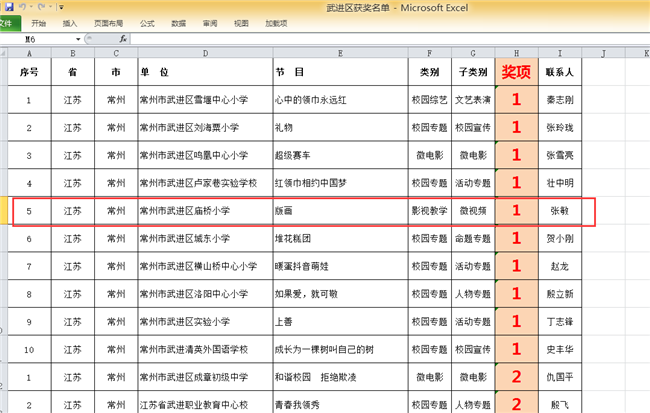This screenshot has width=650, height=413.
Task: Click the fx Insert Function icon
Action: 123,38
